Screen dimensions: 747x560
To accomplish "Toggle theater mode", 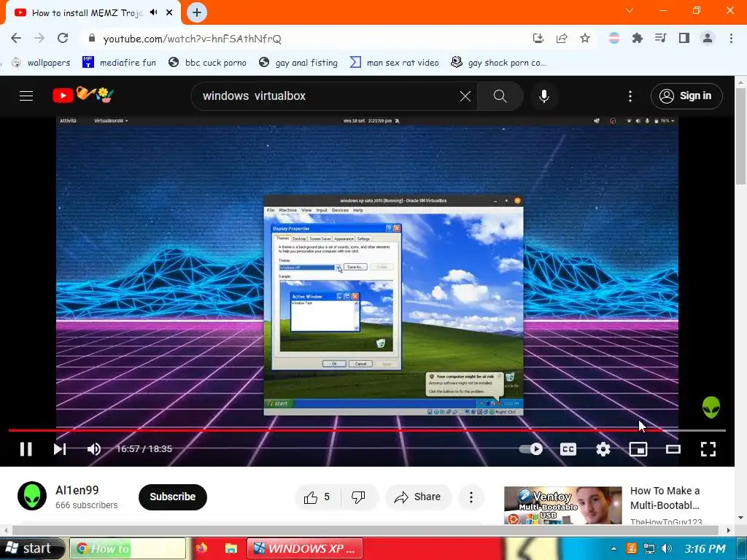I will pyautogui.click(x=673, y=449).
